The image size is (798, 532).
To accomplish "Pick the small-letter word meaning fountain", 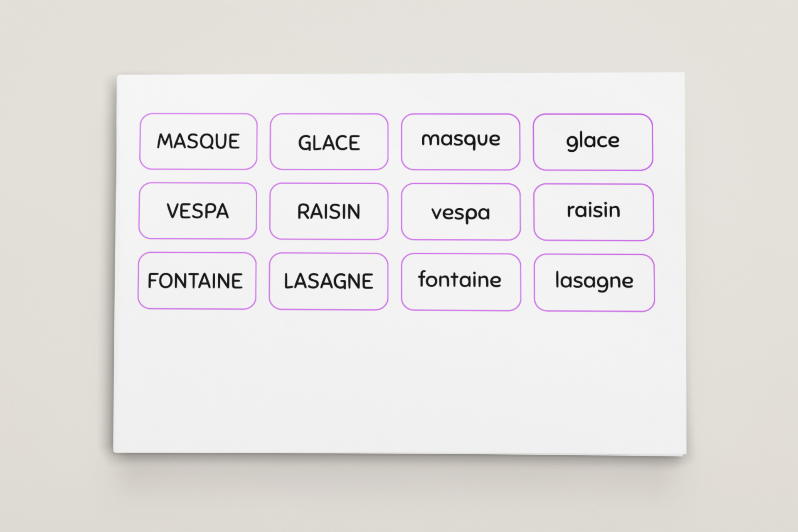I will (461, 282).
